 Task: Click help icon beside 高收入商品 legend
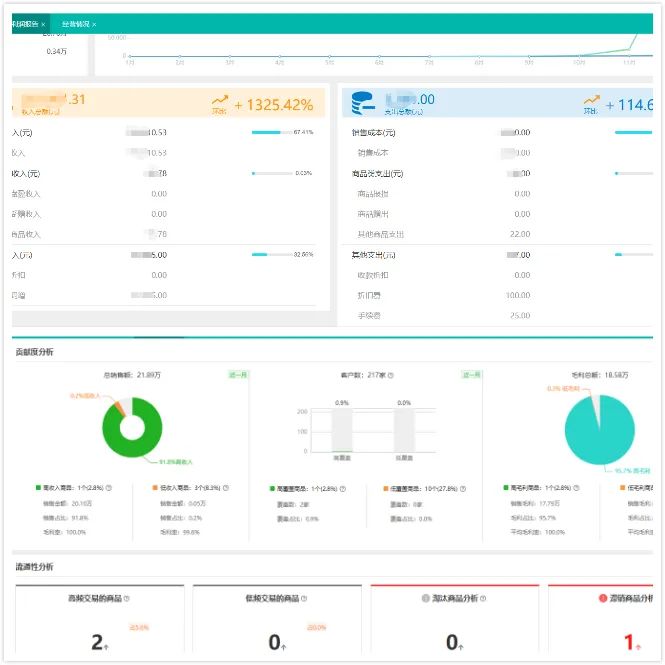click(108, 488)
